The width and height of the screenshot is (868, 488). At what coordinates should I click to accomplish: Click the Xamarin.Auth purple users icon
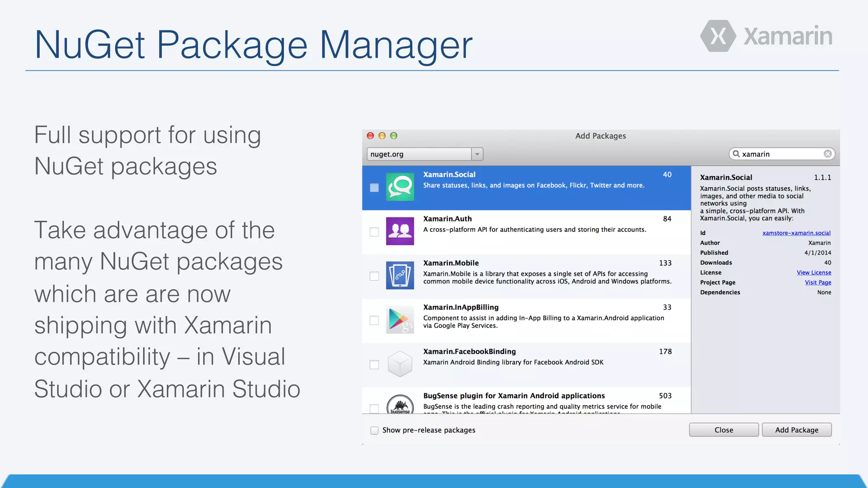400,231
